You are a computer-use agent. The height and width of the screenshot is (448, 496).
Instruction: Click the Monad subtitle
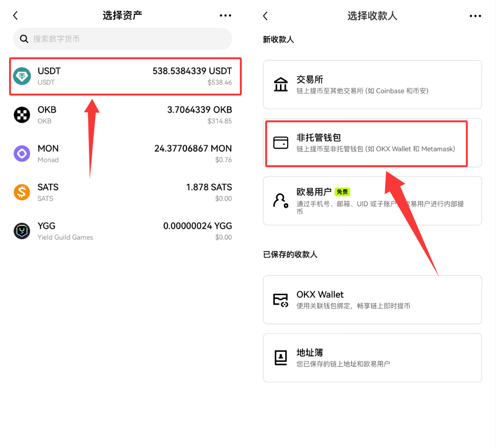tap(48, 160)
